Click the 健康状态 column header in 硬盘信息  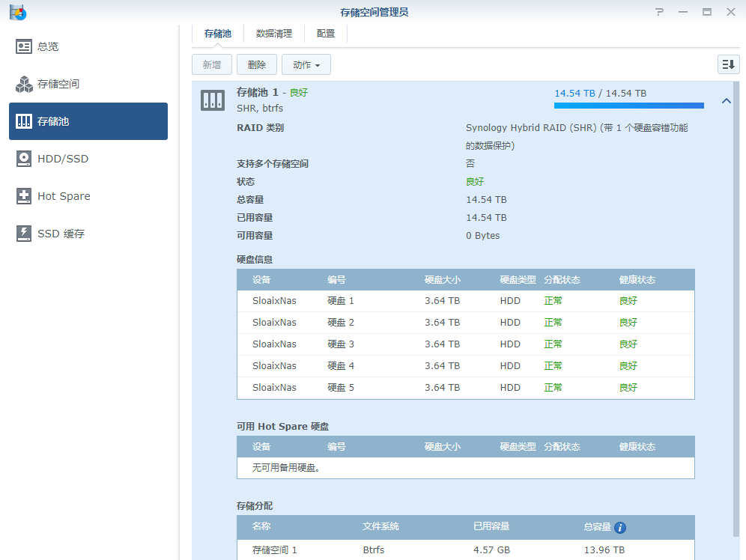[637, 280]
